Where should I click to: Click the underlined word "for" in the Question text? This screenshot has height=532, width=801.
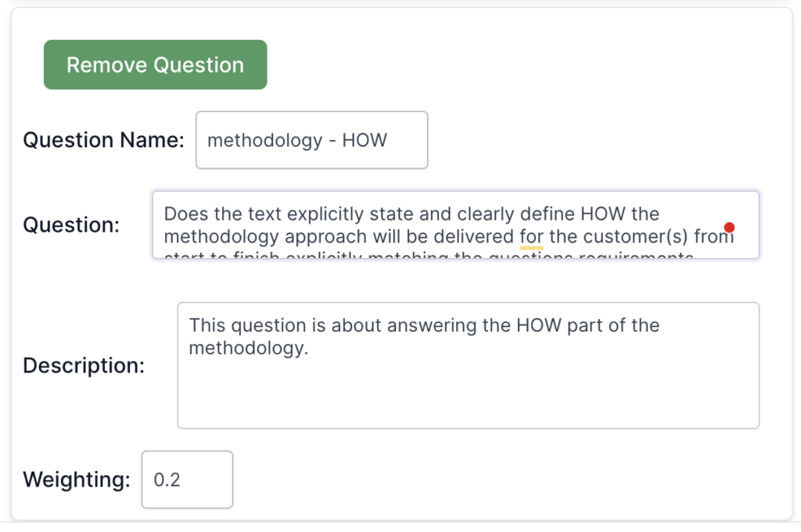[531, 236]
